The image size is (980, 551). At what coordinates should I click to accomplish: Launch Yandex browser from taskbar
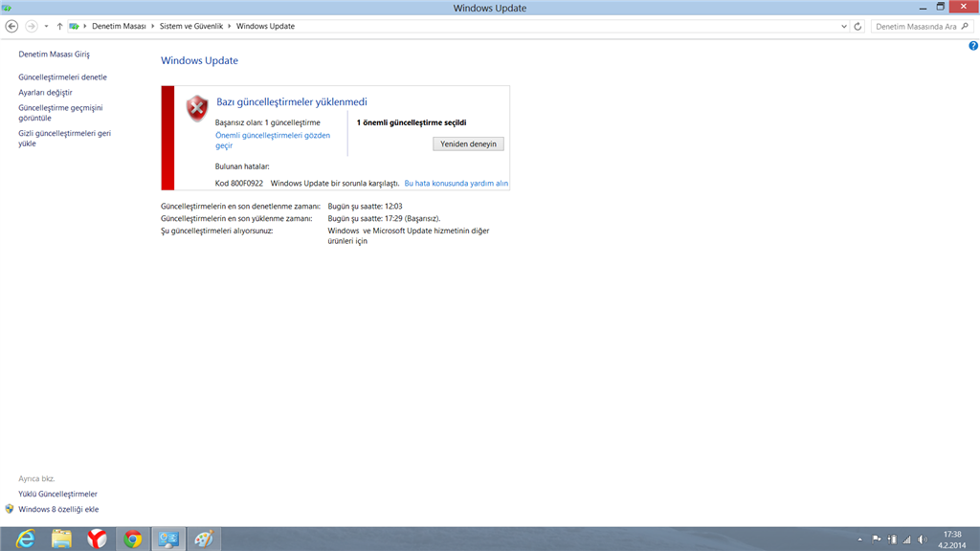tap(97, 539)
